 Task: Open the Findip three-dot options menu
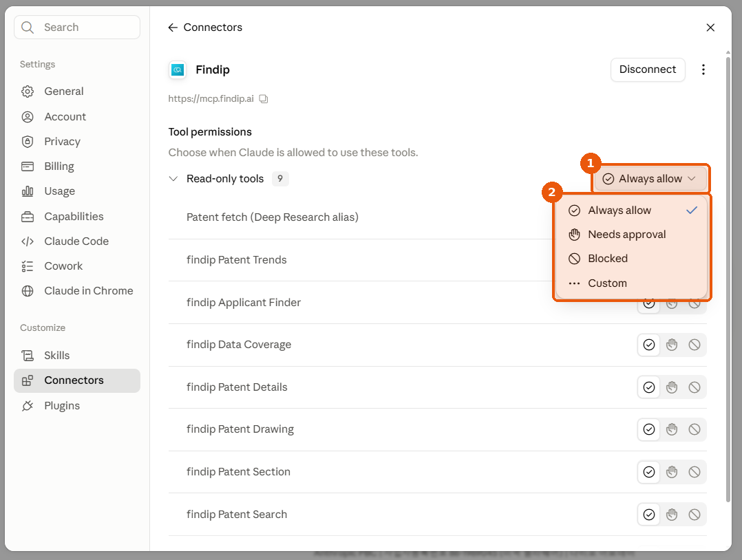703,69
